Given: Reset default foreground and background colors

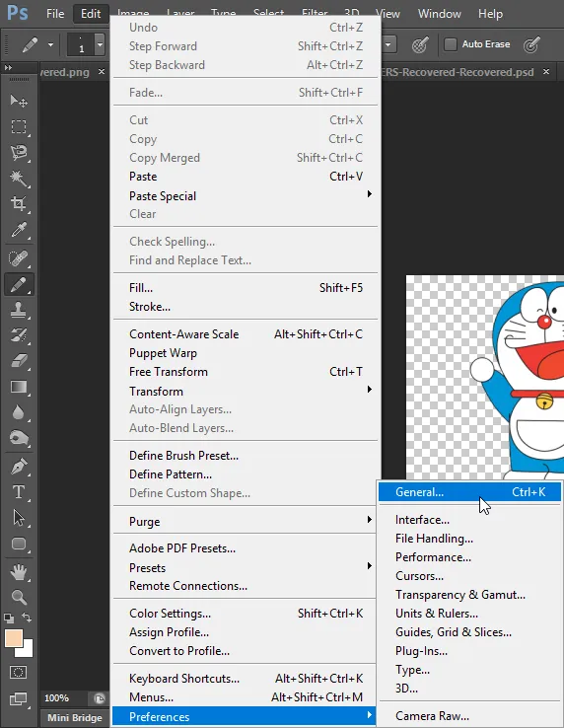Looking at the screenshot, I should [9, 618].
